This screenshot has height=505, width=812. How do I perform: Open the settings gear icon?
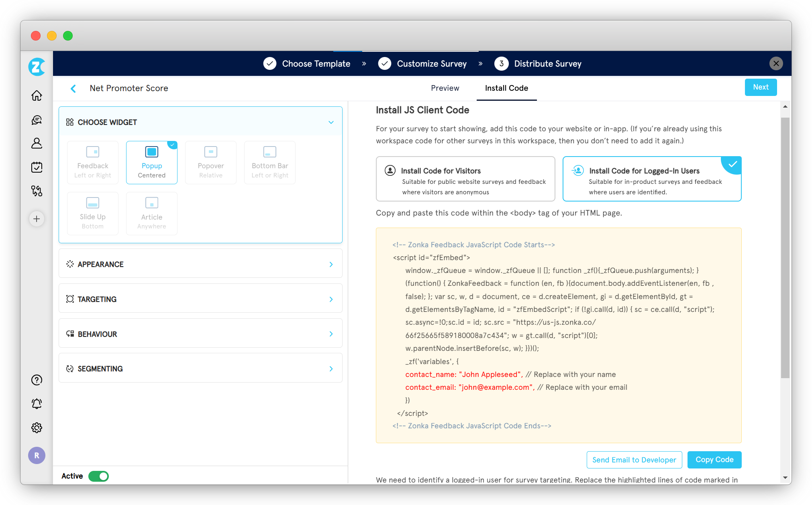(x=37, y=428)
